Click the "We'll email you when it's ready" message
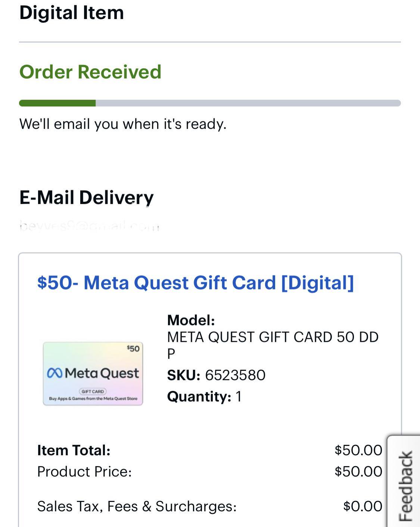 [123, 124]
